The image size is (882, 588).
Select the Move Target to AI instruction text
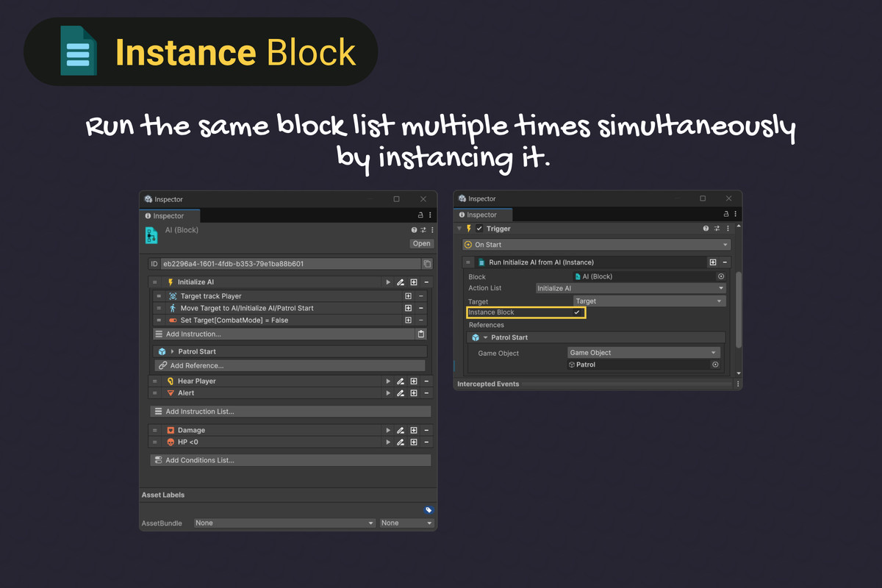point(247,308)
